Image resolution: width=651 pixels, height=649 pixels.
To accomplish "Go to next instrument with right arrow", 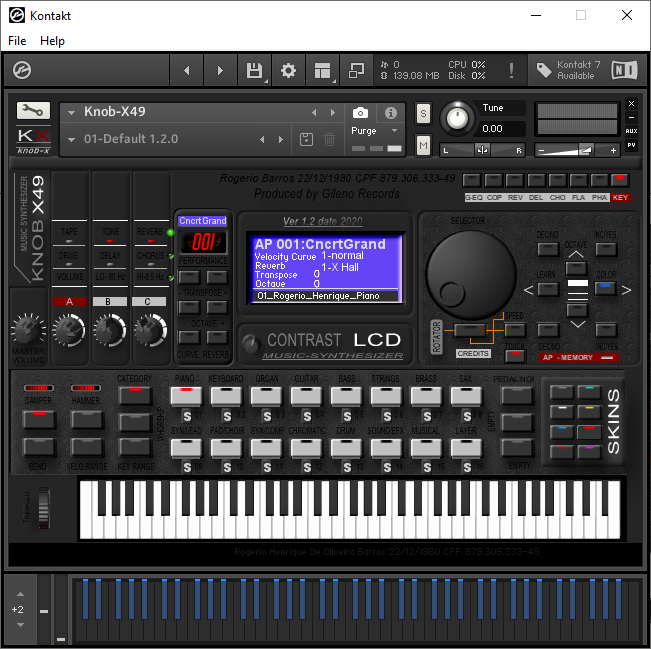I will click(220, 71).
